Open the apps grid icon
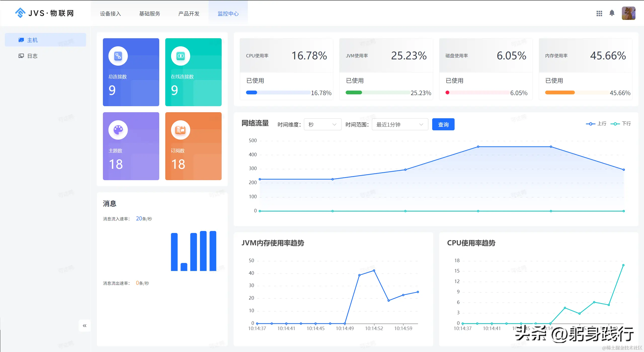The width and height of the screenshot is (644, 352). tap(599, 13)
